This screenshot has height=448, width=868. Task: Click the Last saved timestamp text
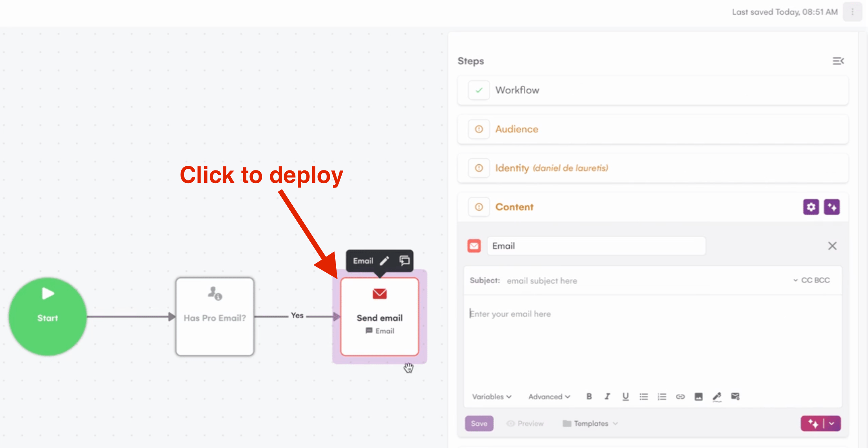point(784,12)
